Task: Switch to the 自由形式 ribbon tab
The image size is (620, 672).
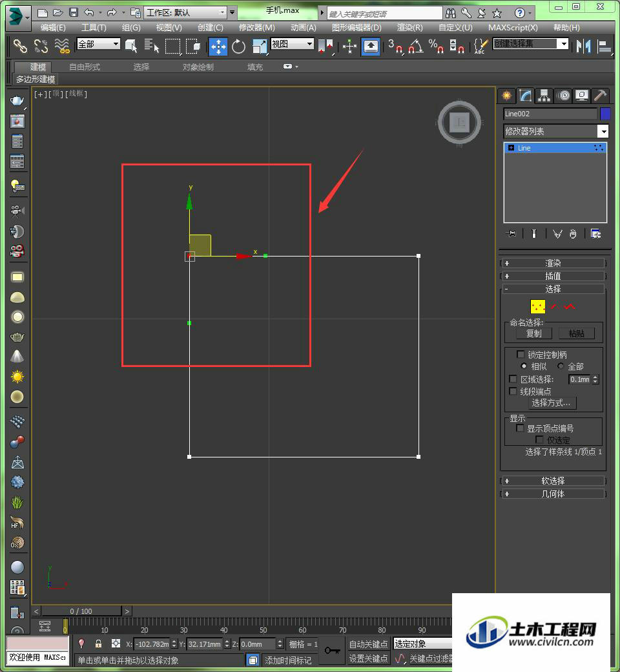Action: coord(85,67)
